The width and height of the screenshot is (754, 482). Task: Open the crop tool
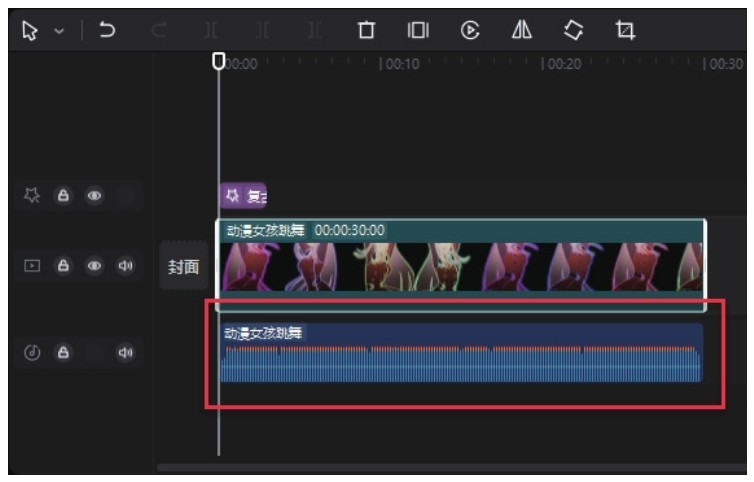point(625,30)
